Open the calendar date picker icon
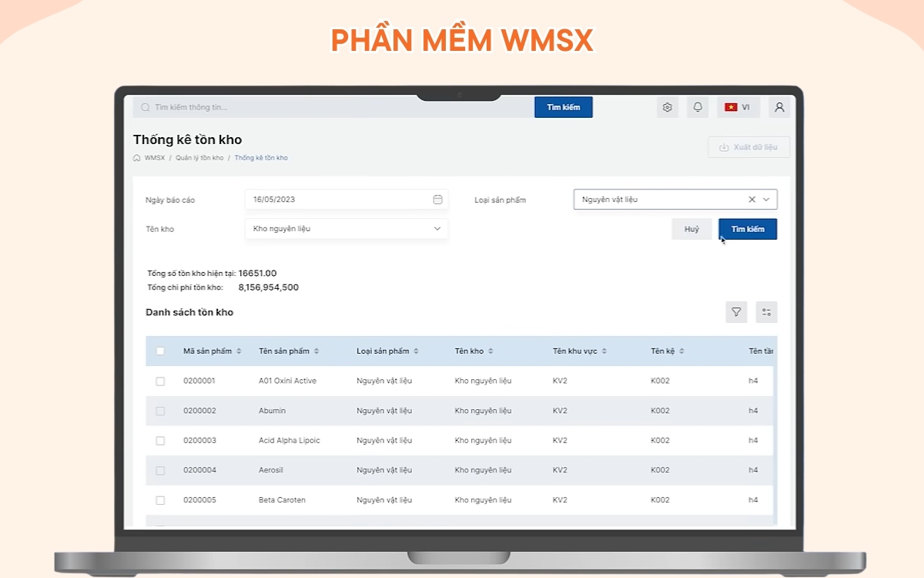This screenshot has width=924, height=578. (437, 200)
